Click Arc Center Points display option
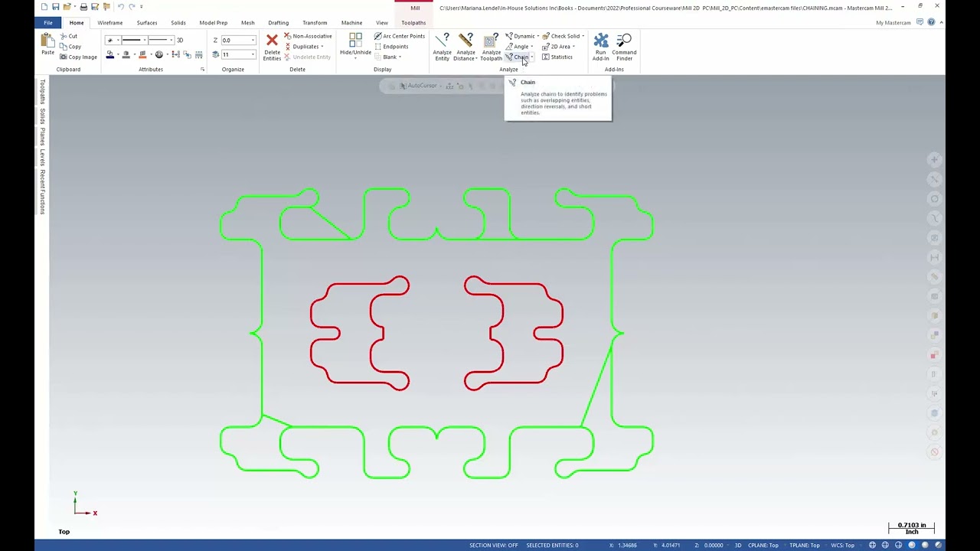980x551 pixels. click(400, 36)
